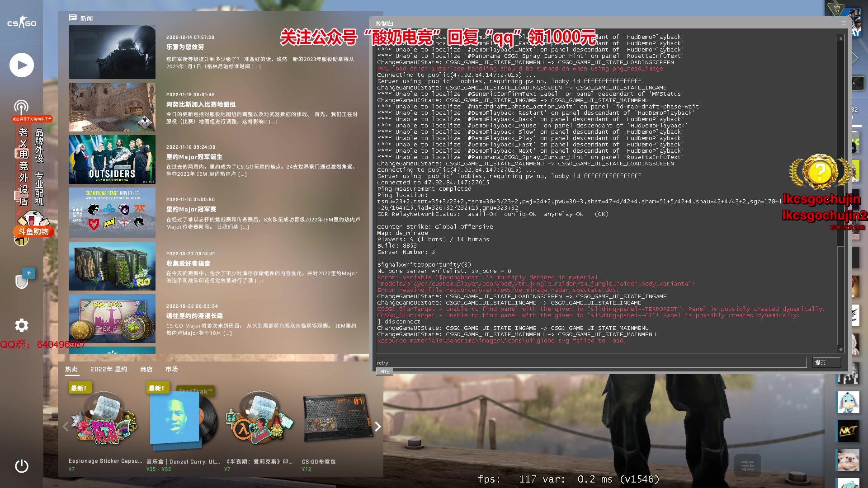868x488 pixels.
Task: Select the 2022年 里约 store tab
Action: pyautogui.click(x=108, y=369)
